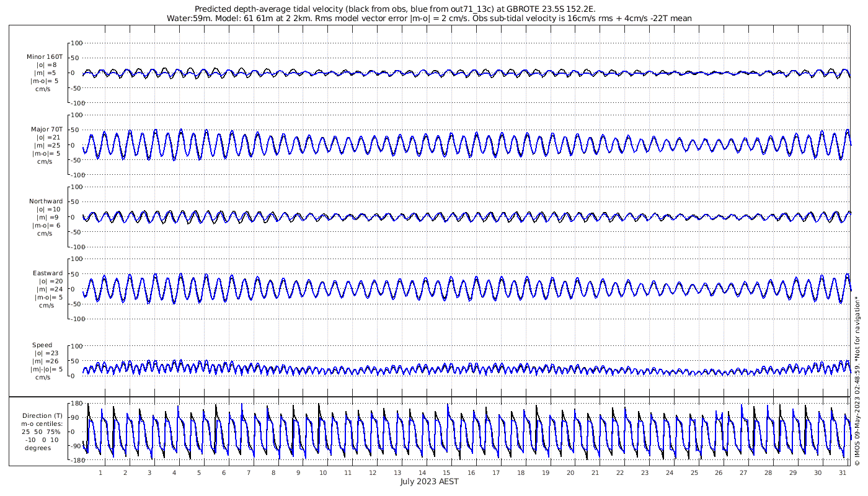Click the '|o| =8' value in Minor panel
Screen dimensions: 868x496
pos(46,65)
